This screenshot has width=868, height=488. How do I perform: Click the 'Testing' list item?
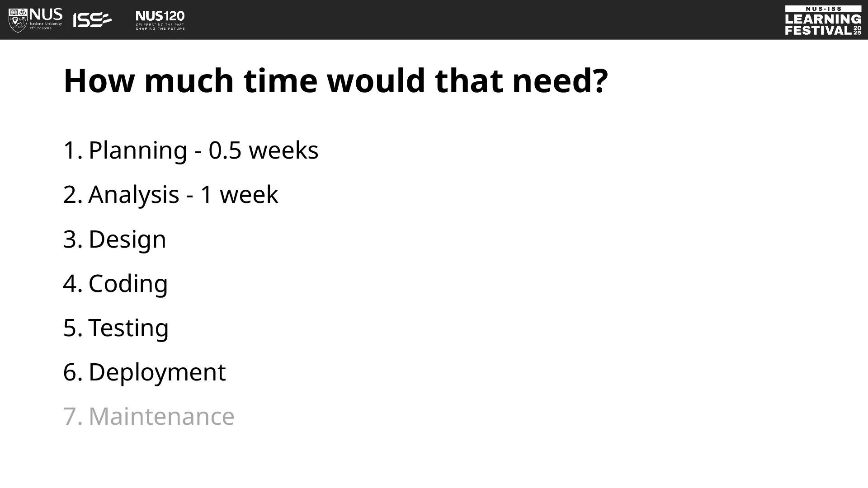click(x=116, y=328)
